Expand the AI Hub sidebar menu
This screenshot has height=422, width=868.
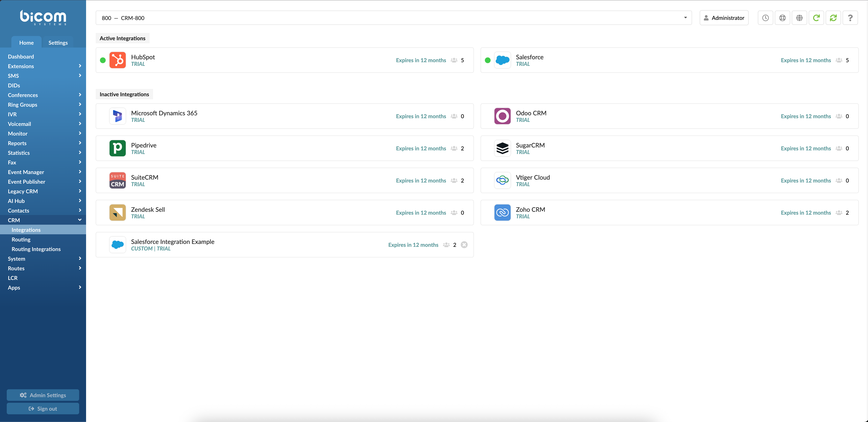[x=43, y=201]
